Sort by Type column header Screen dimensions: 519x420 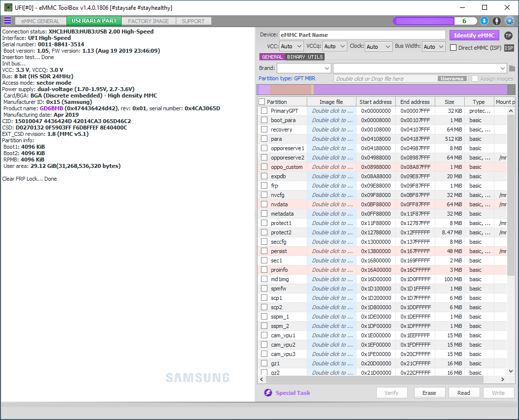click(479, 102)
